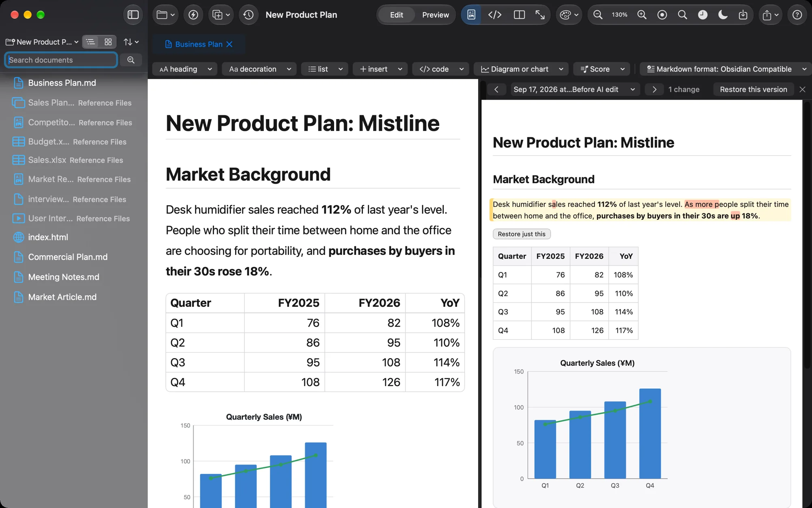Open Meeting Notes.md in sidebar
This screenshot has height=508, width=812.
click(64, 277)
